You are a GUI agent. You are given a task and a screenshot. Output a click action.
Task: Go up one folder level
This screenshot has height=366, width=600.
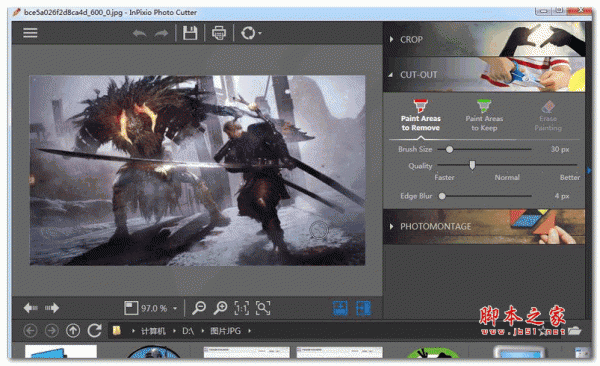[x=73, y=331]
